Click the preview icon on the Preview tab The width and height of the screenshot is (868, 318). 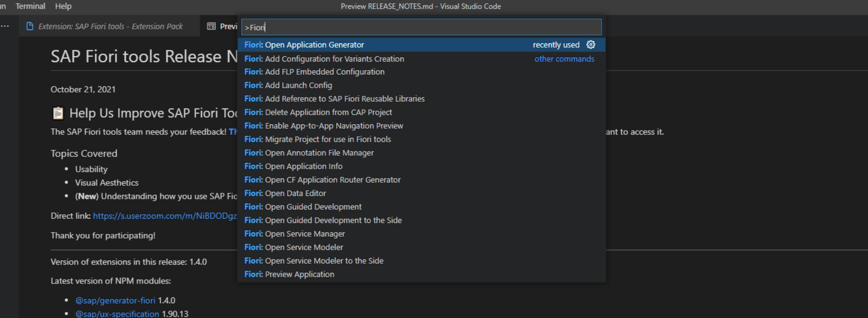[x=211, y=26]
